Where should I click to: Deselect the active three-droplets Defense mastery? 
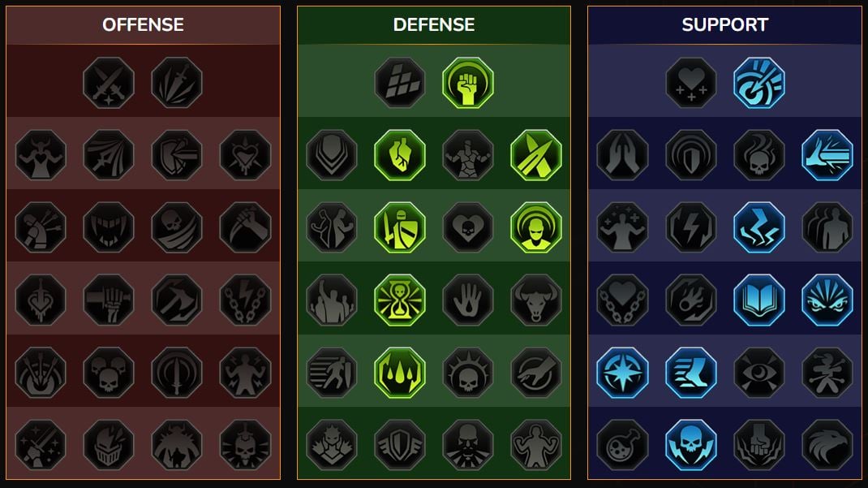pos(400,372)
